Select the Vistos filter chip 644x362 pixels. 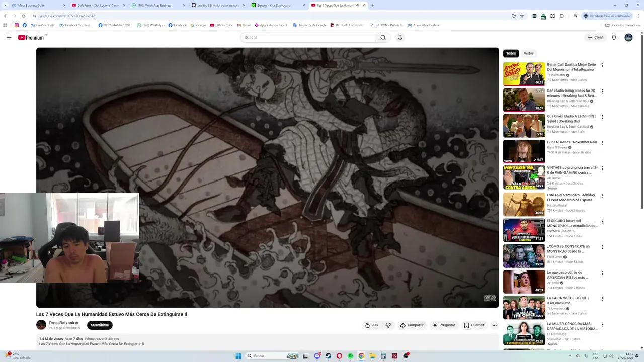(x=528, y=53)
